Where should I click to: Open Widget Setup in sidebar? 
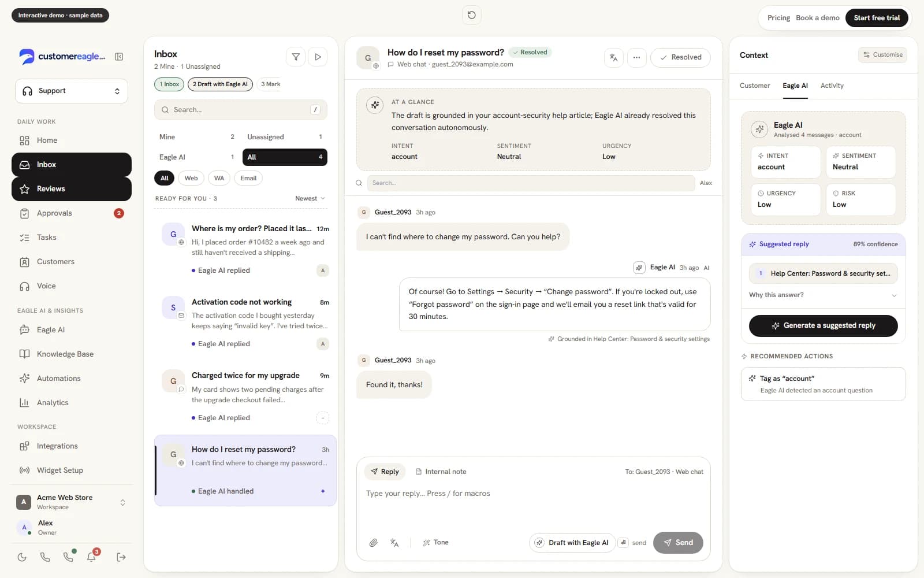coord(72,470)
